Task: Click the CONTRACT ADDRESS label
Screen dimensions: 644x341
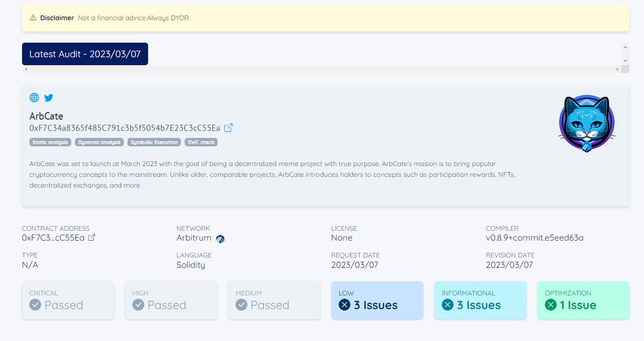Action: [x=56, y=228]
